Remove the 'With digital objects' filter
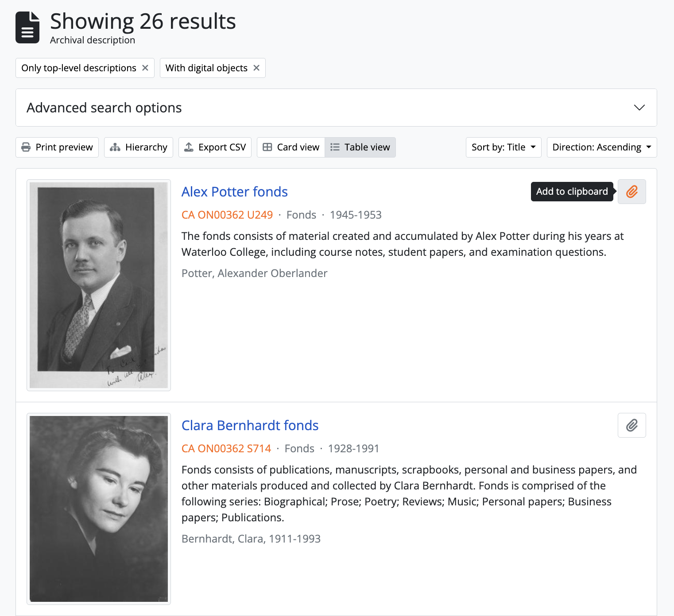 coord(256,68)
